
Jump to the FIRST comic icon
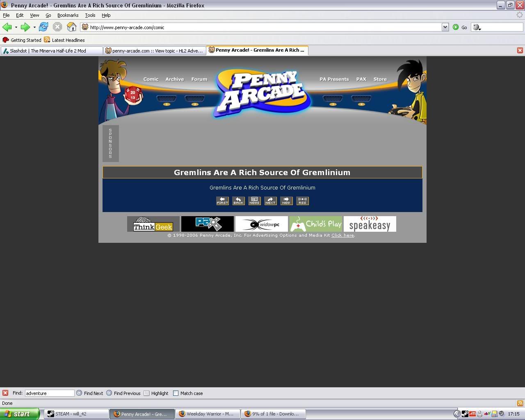pyautogui.click(x=222, y=201)
